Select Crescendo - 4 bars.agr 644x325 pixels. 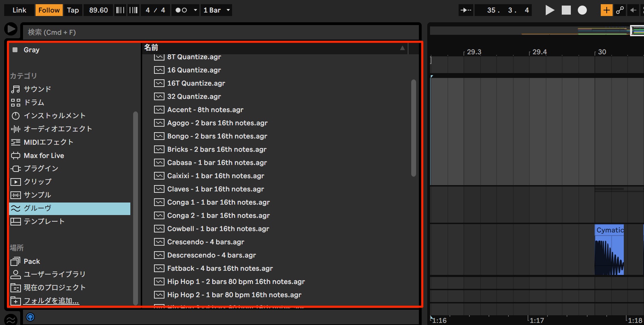tap(206, 242)
